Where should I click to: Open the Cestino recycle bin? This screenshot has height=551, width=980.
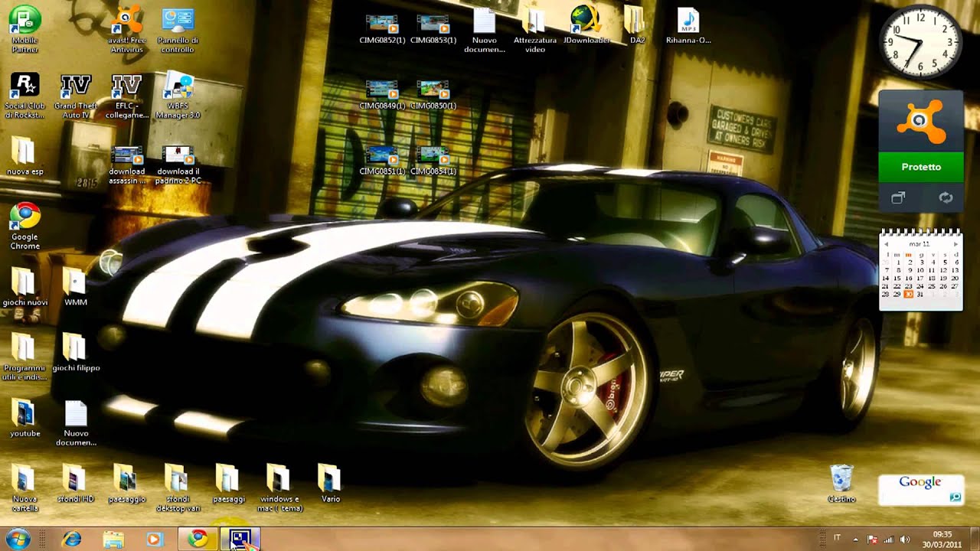pyautogui.click(x=841, y=484)
